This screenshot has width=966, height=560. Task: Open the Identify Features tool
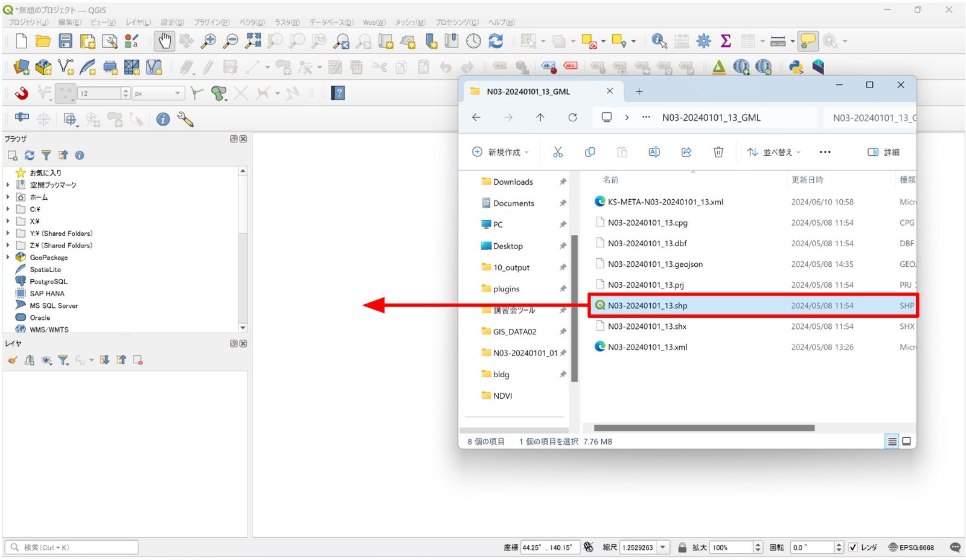[659, 41]
